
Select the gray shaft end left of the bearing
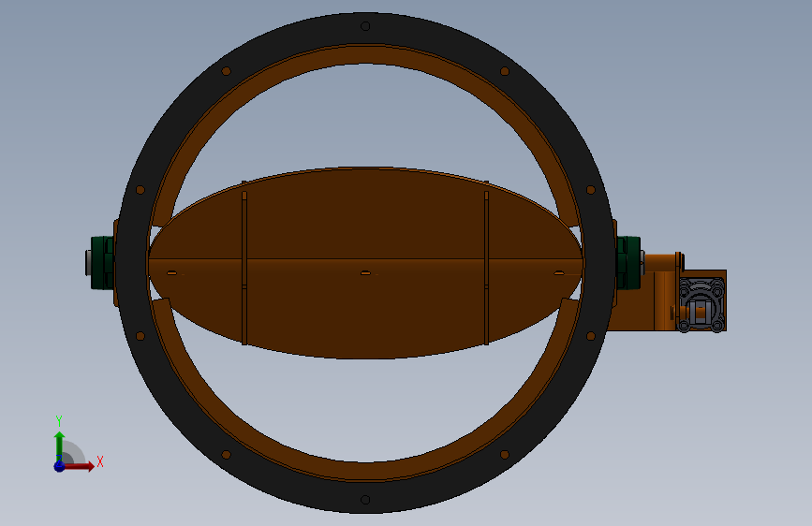87,263
